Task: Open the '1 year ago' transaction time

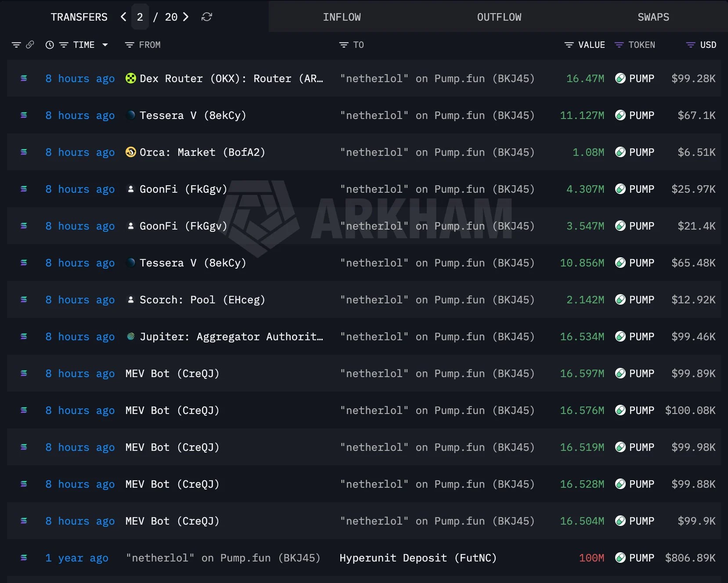Action: click(77, 558)
